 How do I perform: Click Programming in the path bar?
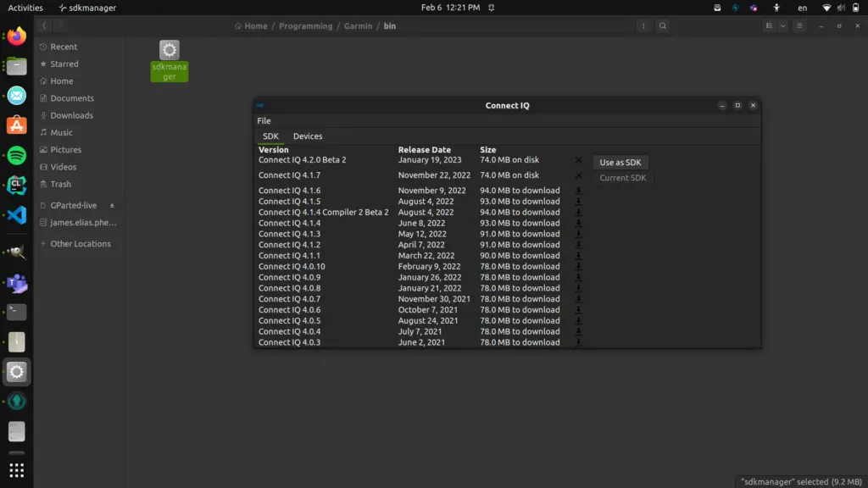click(305, 26)
